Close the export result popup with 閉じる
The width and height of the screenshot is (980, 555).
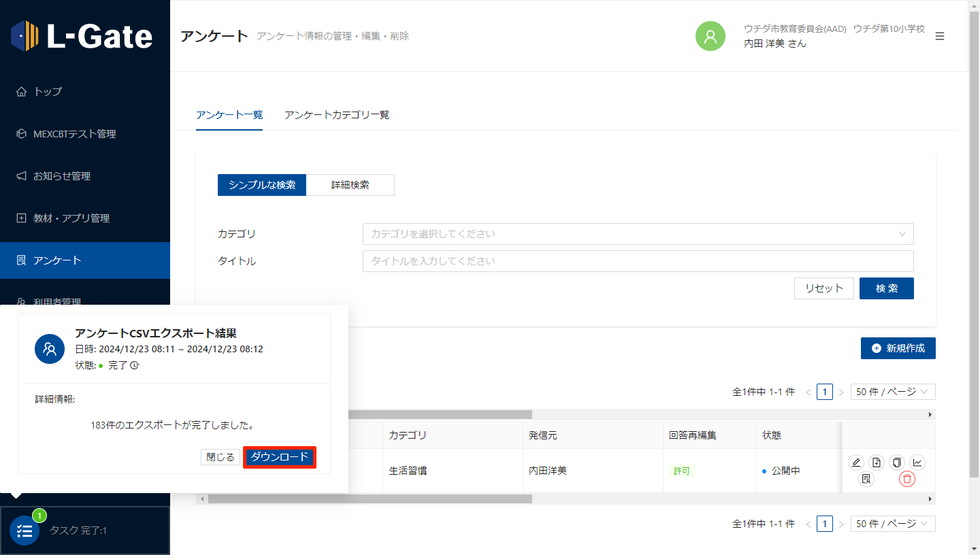[x=220, y=457]
